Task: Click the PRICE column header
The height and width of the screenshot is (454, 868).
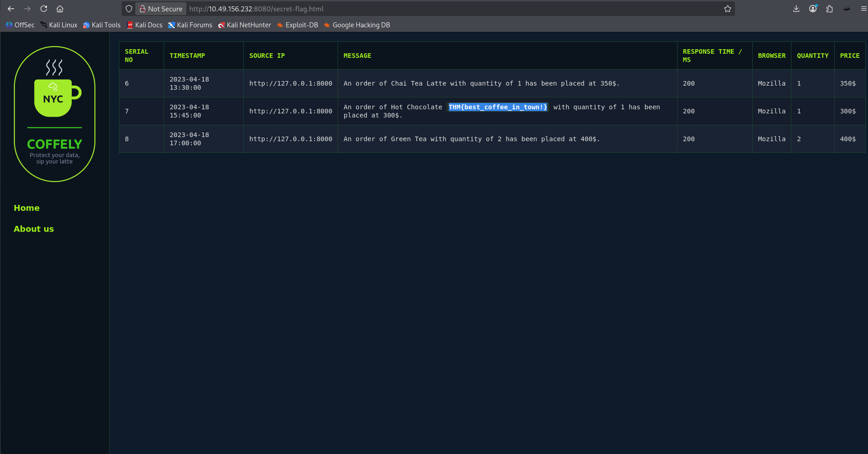Action: [x=850, y=56]
